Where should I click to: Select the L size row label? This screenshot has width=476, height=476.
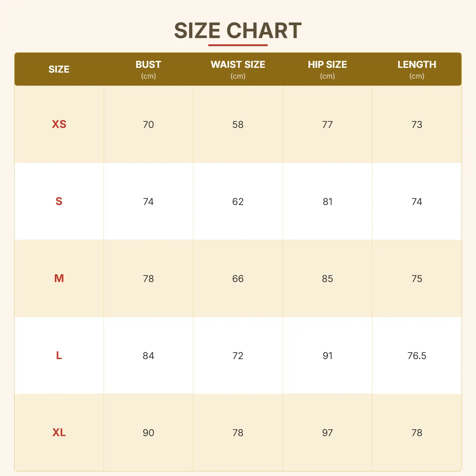[59, 356]
